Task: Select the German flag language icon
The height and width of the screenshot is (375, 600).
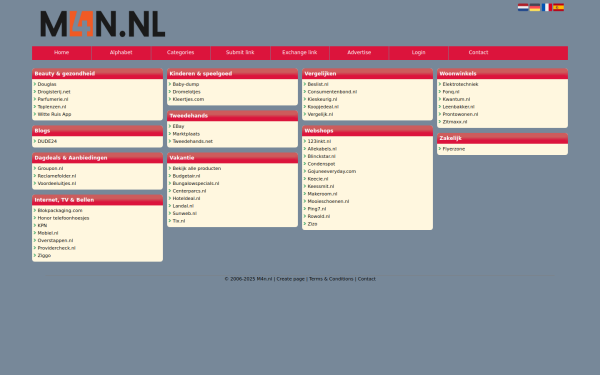Action: tap(535, 7)
